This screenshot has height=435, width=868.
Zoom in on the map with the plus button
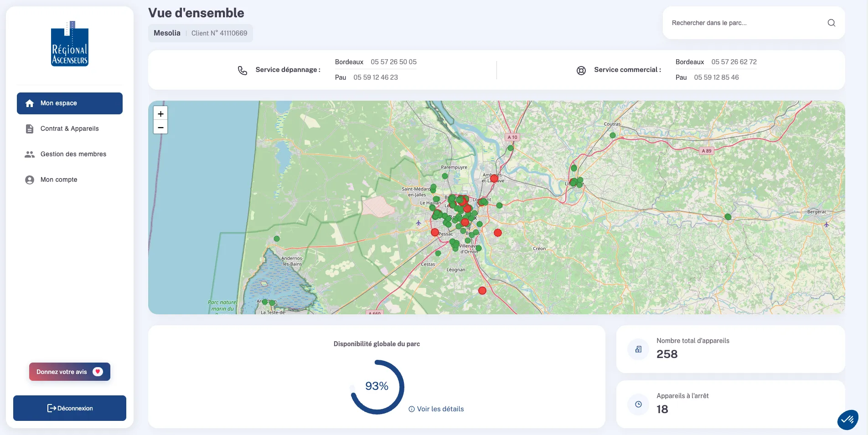click(x=160, y=113)
